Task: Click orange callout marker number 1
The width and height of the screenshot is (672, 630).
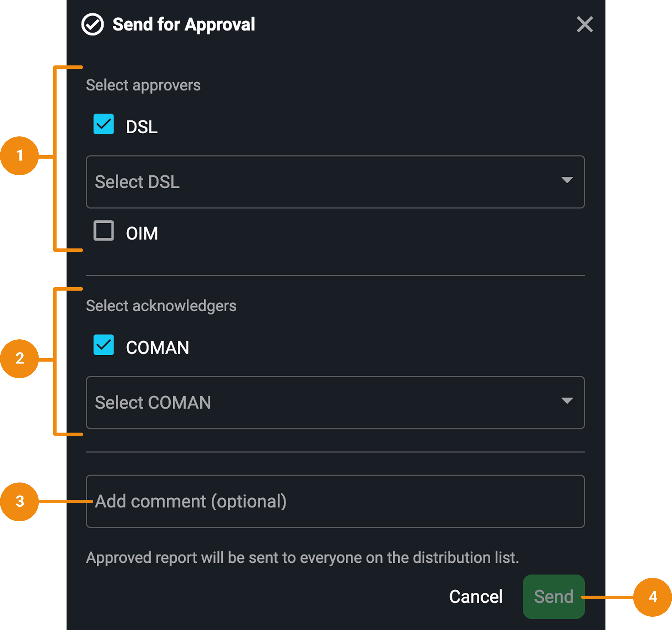Action: coord(20,156)
